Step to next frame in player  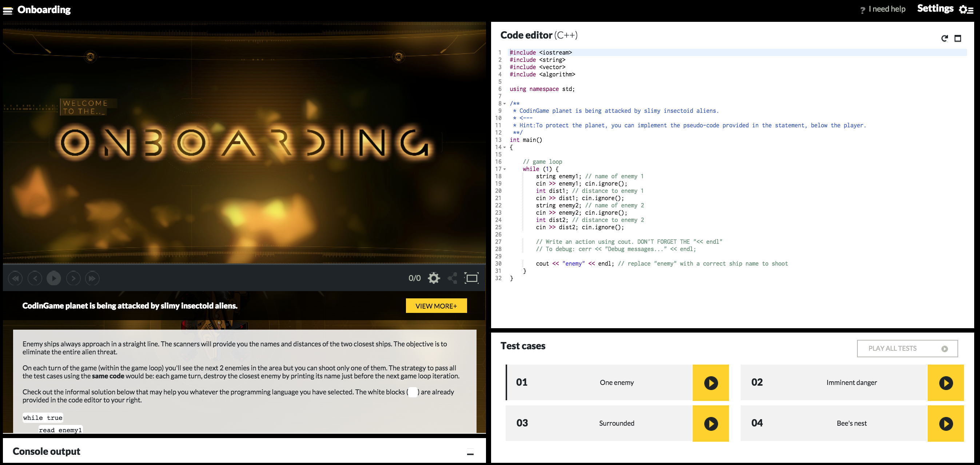(73, 279)
